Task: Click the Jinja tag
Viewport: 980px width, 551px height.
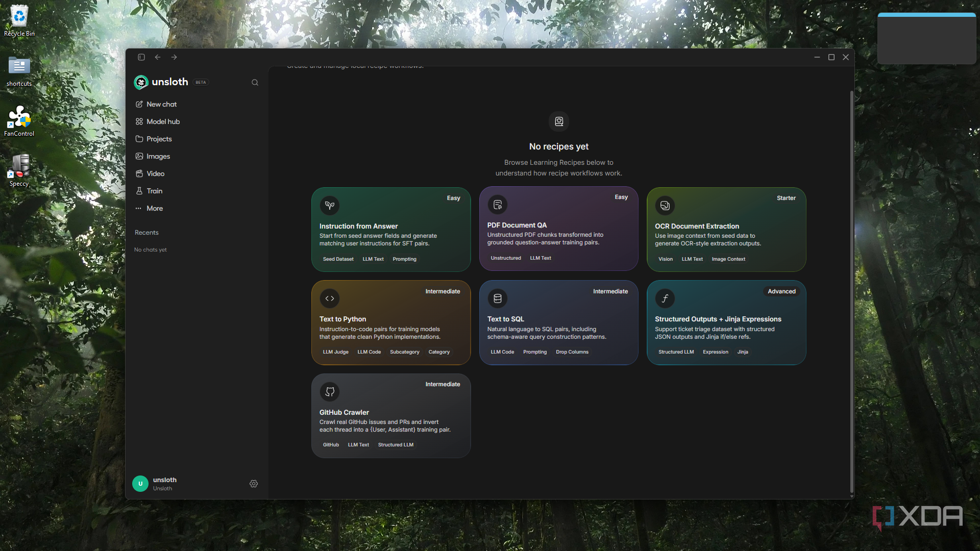Action: click(x=743, y=352)
